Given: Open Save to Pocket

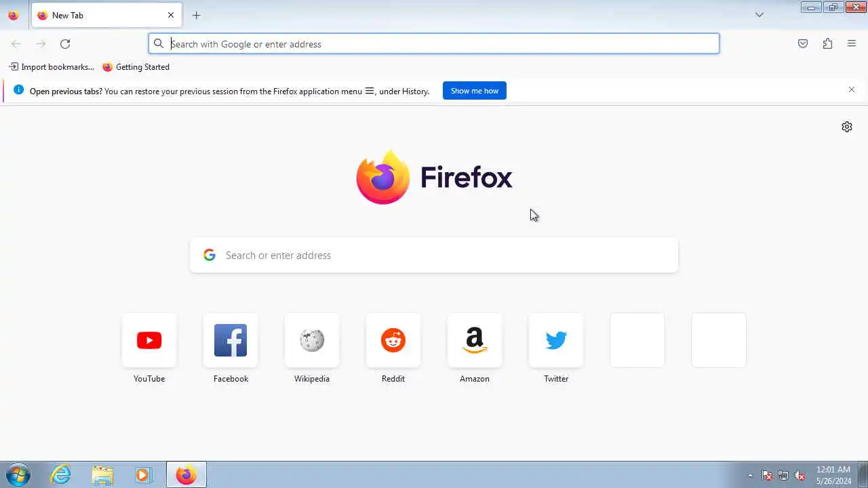Looking at the screenshot, I should (803, 44).
